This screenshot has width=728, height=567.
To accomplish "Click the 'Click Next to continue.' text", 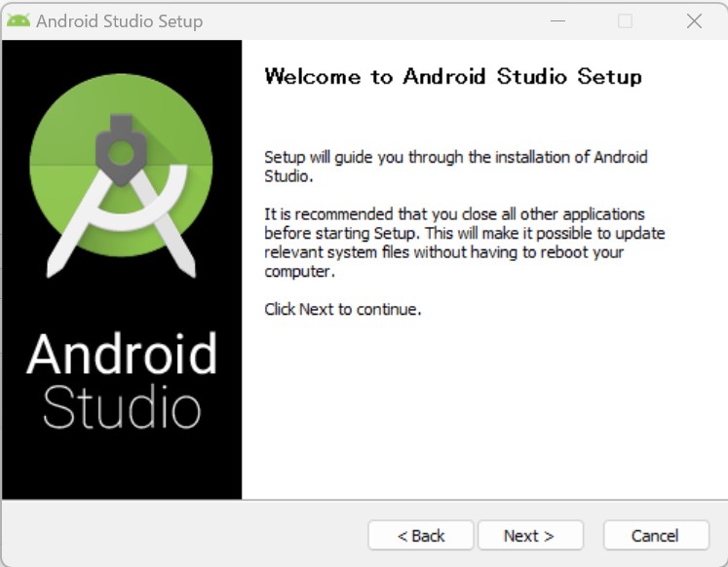I will (x=343, y=309).
